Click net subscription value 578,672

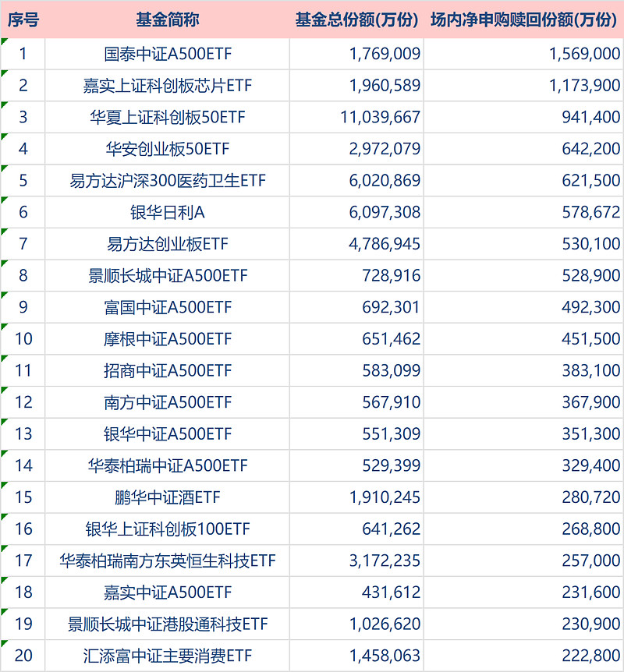[591, 212]
